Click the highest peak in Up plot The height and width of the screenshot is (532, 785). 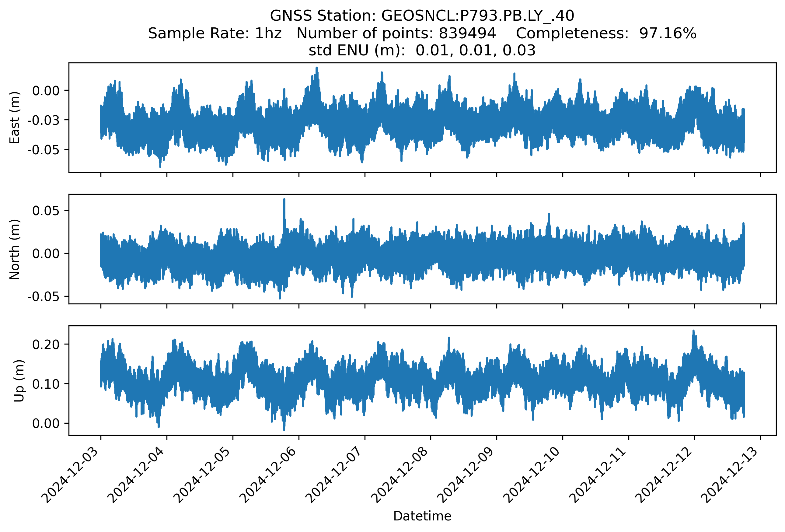click(x=693, y=333)
